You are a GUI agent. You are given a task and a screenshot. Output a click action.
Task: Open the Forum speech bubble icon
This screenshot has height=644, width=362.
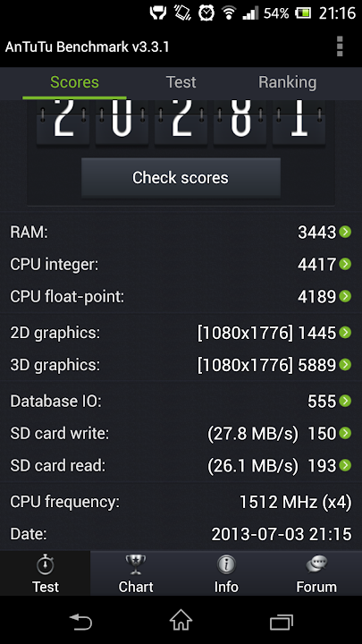point(316,565)
